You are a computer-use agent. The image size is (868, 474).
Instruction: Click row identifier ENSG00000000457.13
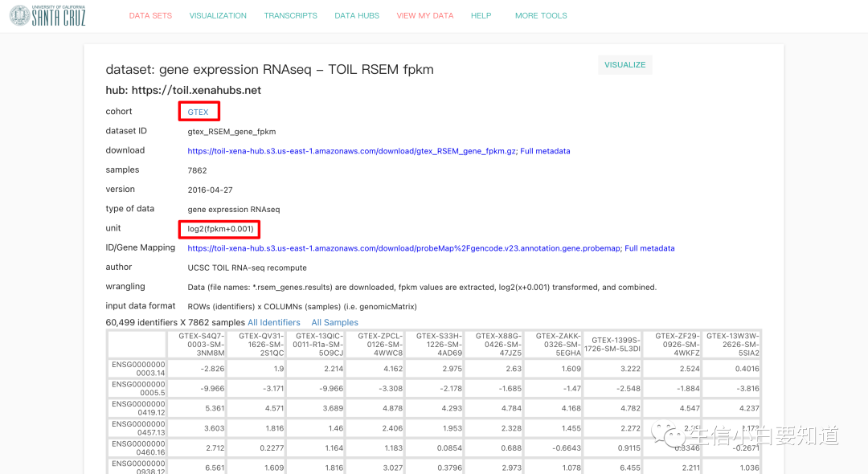138,428
